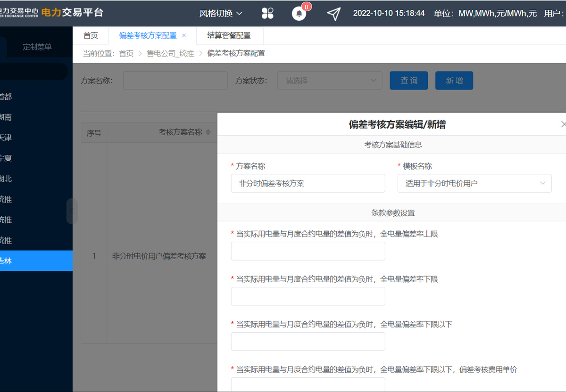Select 天津 in the sidebar
The image size is (566, 392).
(x=36, y=138)
